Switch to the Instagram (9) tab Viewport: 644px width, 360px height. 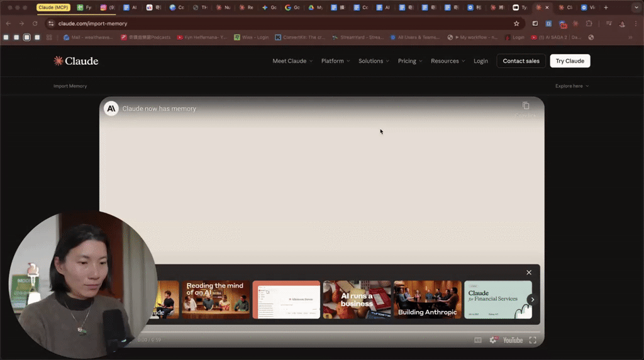click(x=107, y=8)
